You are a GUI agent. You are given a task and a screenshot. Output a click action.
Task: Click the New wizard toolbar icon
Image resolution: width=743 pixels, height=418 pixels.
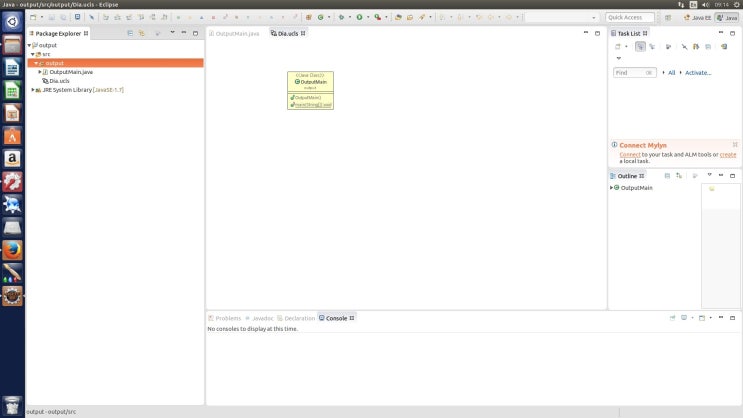(33, 17)
